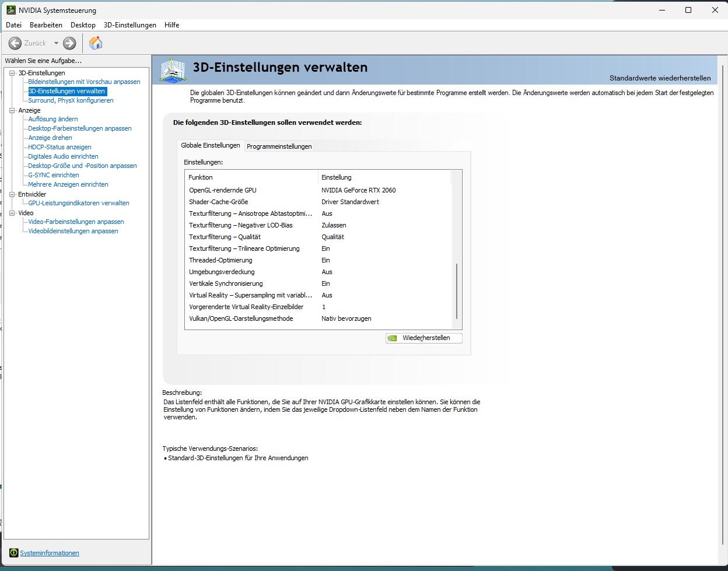This screenshot has width=728, height=571.
Task: Click the Nativ bevorzugen value
Action: point(346,318)
